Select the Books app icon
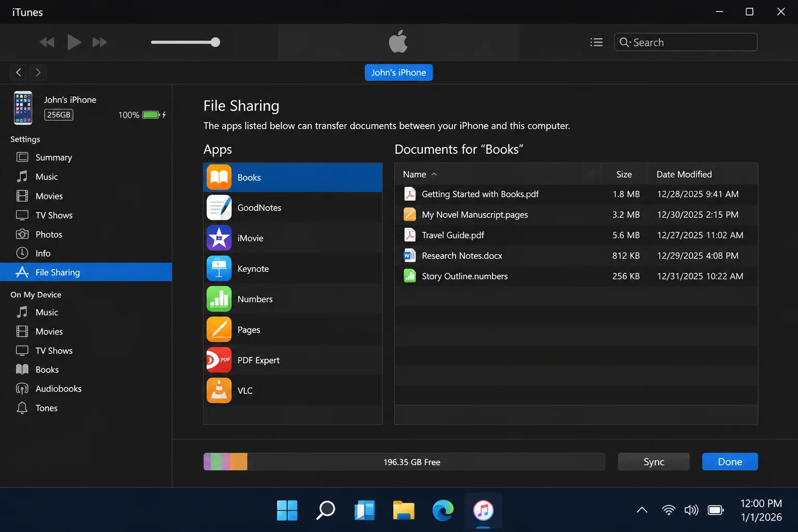Image resolution: width=798 pixels, height=532 pixels. tap(219, 177)
